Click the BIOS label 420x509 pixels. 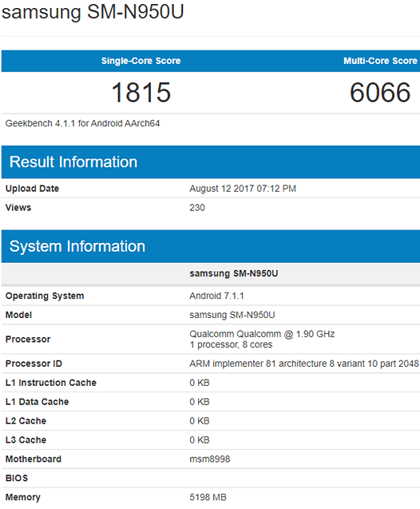coord(17,479)
